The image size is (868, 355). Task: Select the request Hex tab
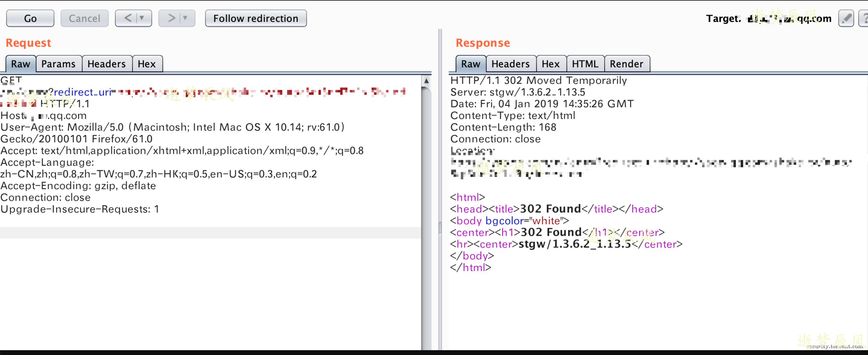click(x=147, y=64)
